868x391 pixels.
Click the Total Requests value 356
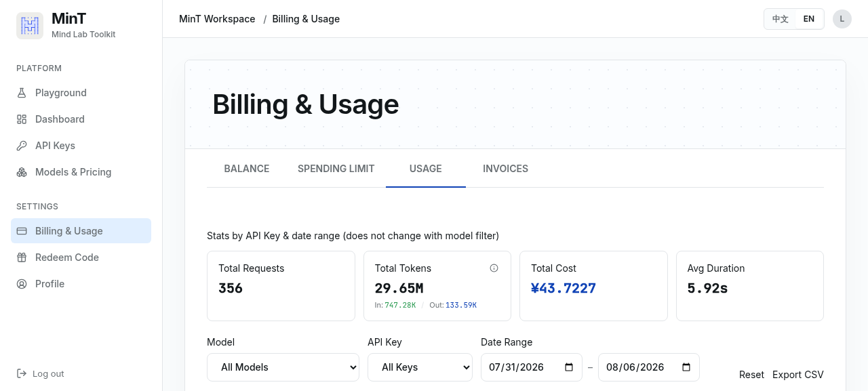(231, 288)
